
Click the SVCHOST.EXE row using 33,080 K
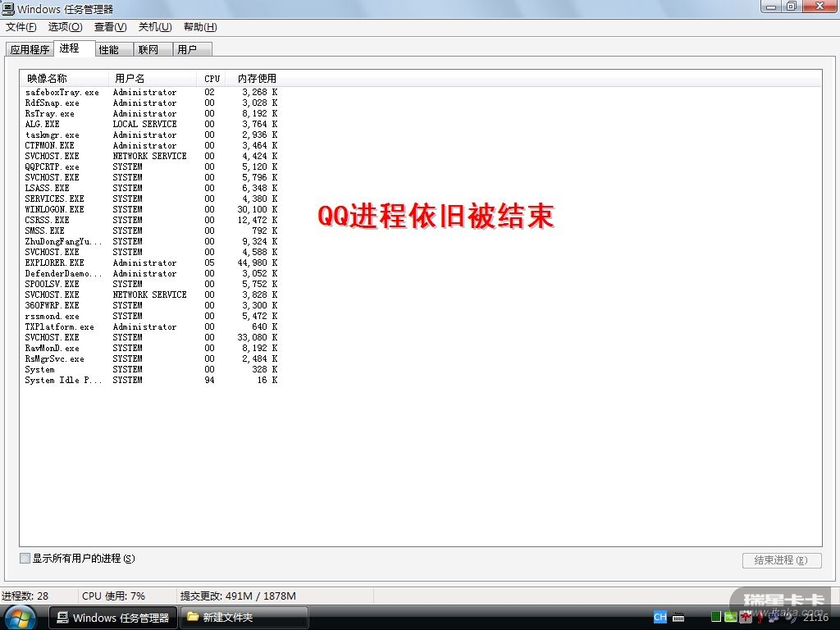151,337
